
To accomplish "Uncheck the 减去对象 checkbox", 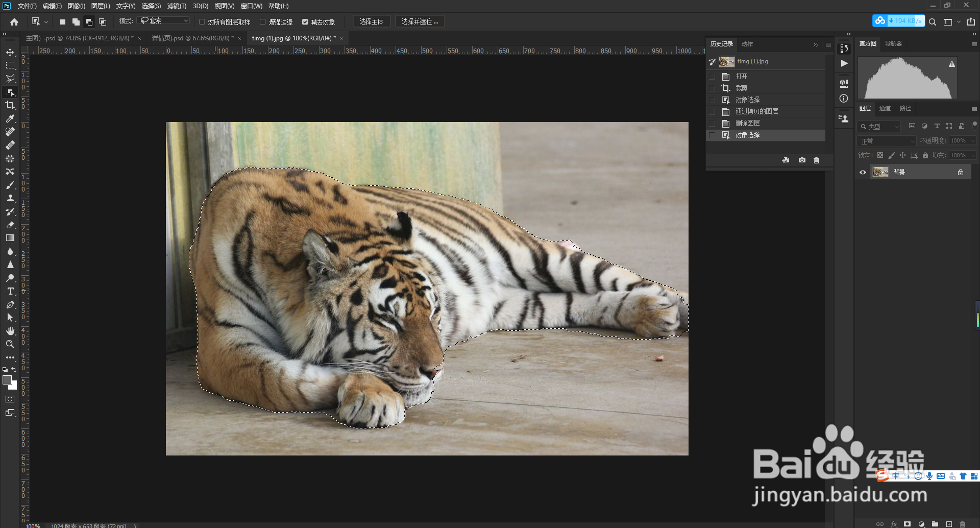I will [x=305, y=22].
